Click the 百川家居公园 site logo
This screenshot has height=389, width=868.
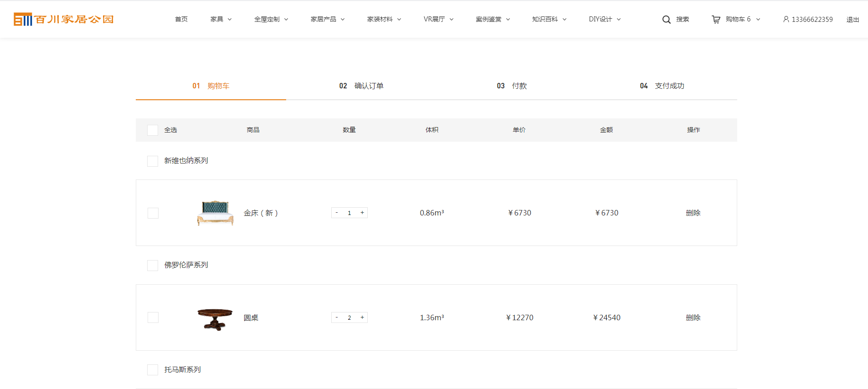pos(64,19)
